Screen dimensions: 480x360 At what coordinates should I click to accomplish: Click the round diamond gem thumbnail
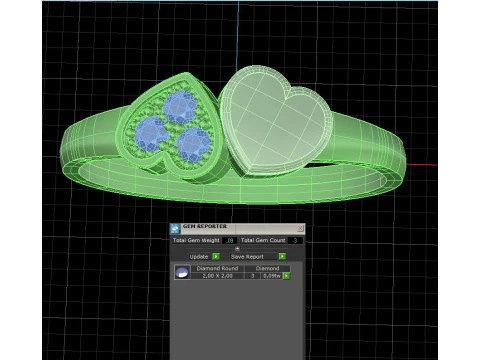[182, 272]
